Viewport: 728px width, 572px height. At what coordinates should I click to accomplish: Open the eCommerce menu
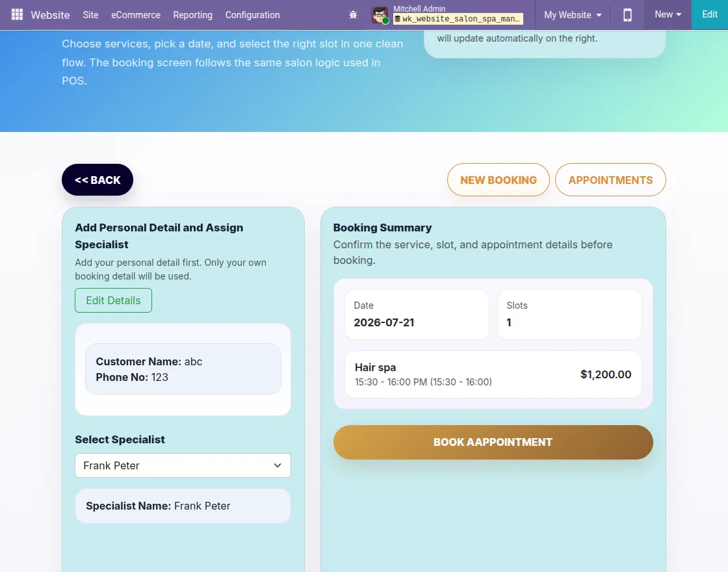click(136, 15)
